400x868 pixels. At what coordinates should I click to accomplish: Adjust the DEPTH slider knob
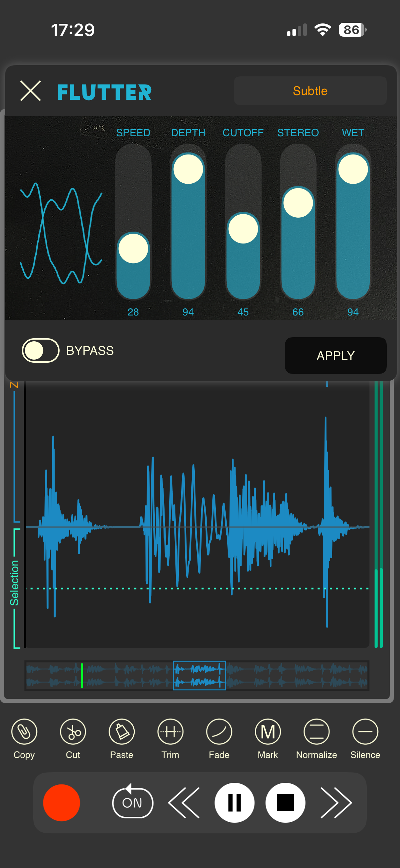[188, 169]
